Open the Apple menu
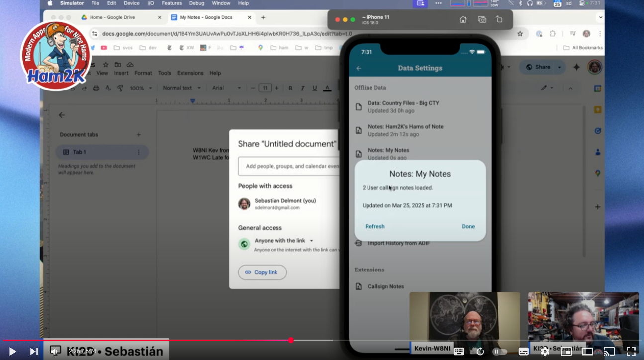Image resolution: width=644 pixels, height=360 pixels. 50,3
